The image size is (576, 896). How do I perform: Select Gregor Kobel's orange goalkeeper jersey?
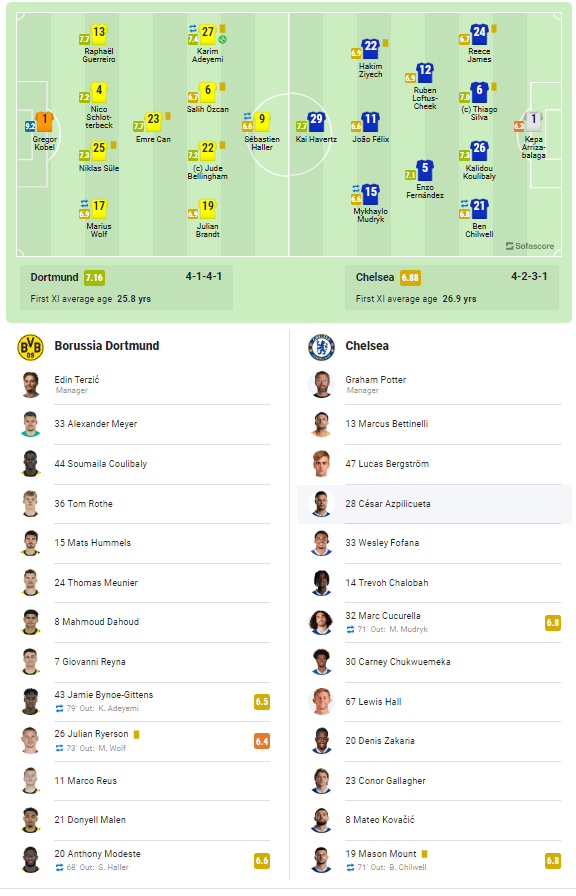click(x=44, y=122)
